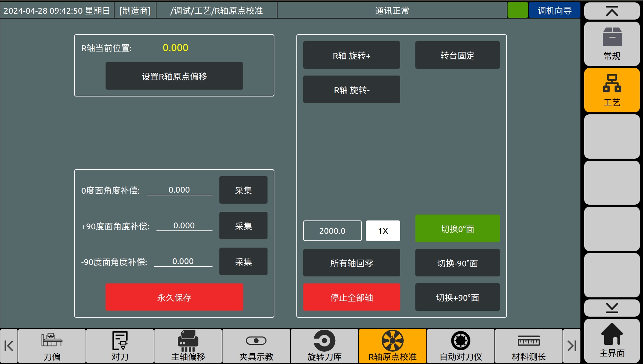
Task: Click the 2000.0 speed input field
Action: click(332, 231)
